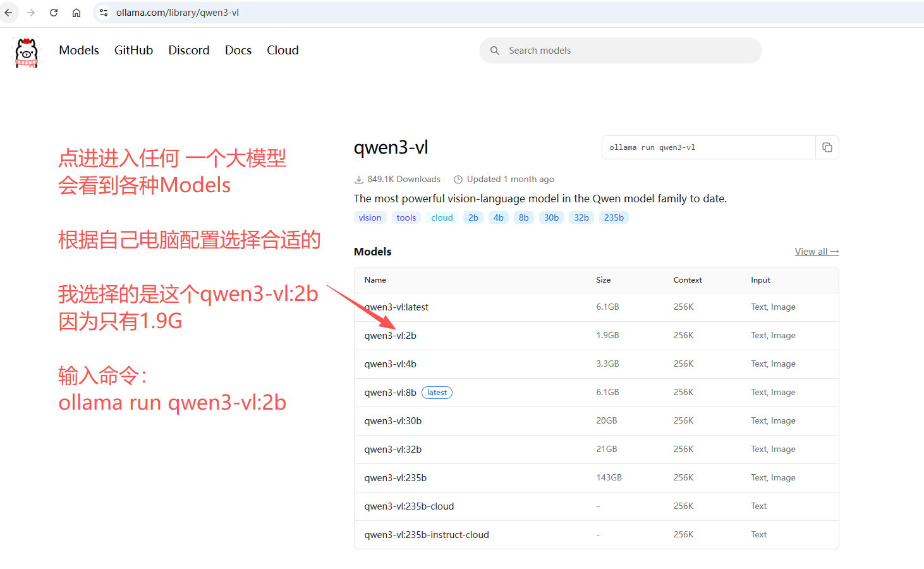This screenshot has width=924, height=569.
Task: Click the 1.9GB size value
Action: tap(607, 336)
